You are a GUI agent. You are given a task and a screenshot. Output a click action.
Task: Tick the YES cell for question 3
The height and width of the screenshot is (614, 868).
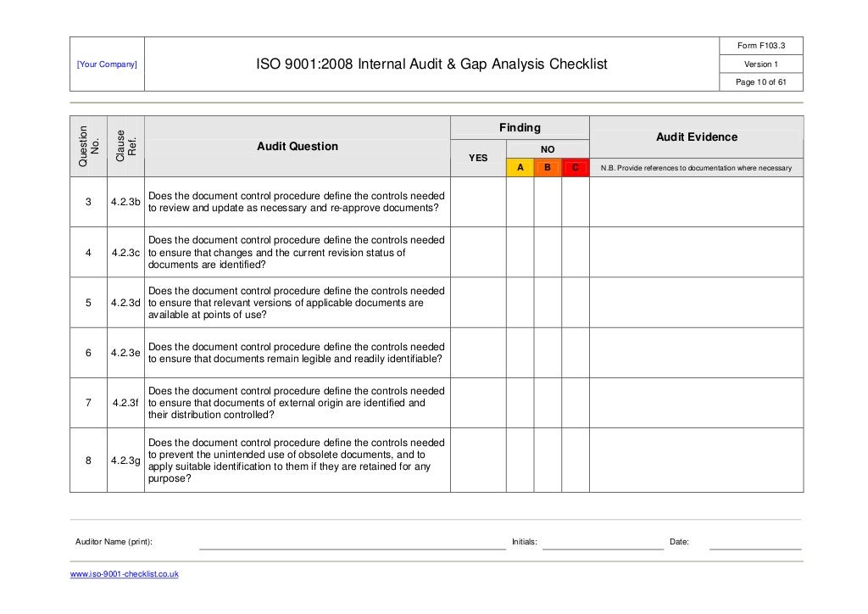pyautogui.click(x=478, y=202)
